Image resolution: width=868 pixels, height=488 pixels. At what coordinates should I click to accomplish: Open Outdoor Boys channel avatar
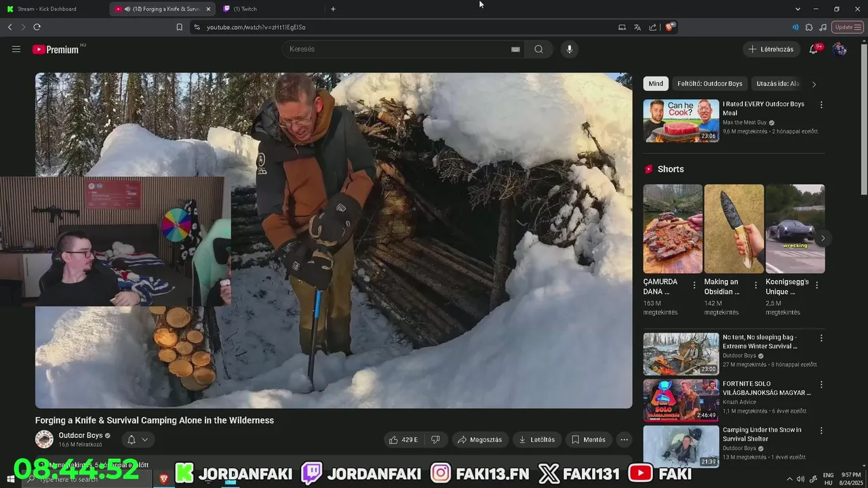[x=44, y=439]
